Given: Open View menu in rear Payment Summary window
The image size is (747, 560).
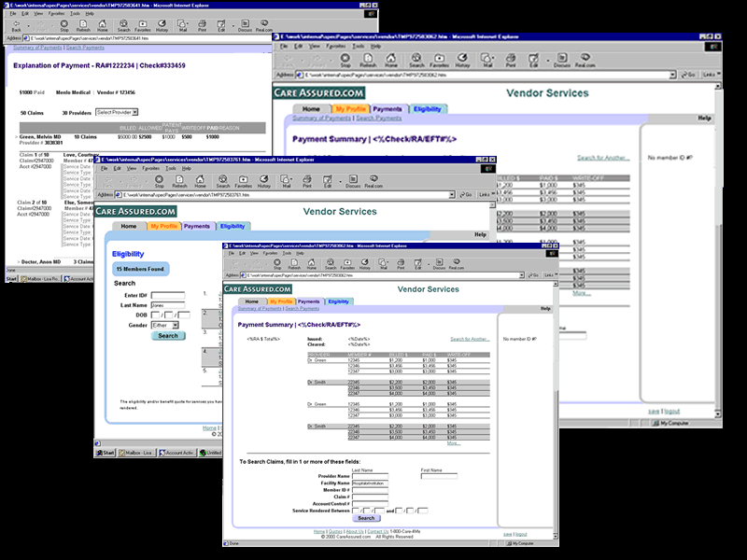Looking at the screenshot, I should tap(315, 46).
